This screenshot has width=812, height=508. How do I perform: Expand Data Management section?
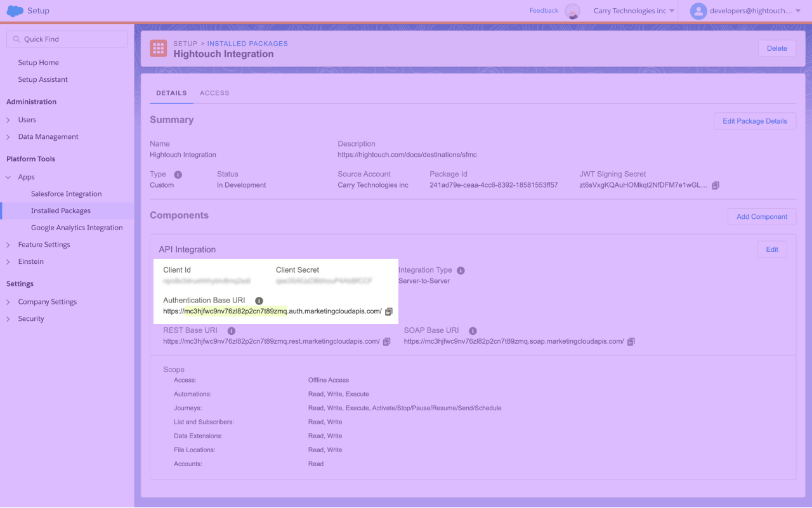tap(8, 137)
